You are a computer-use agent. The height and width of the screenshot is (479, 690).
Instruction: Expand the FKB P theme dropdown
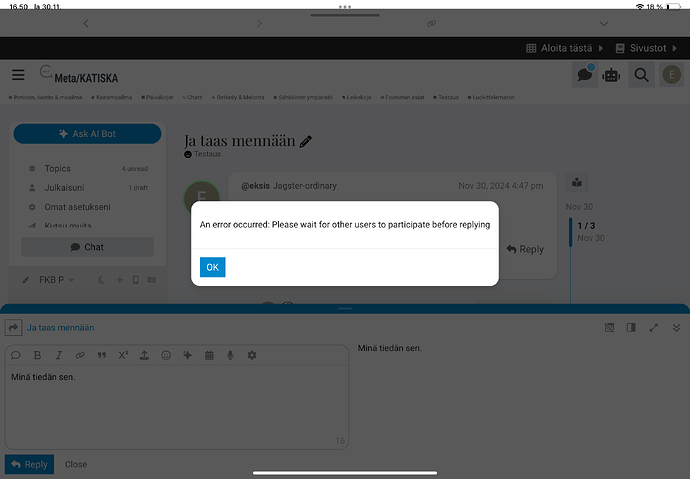coord(56,280)
